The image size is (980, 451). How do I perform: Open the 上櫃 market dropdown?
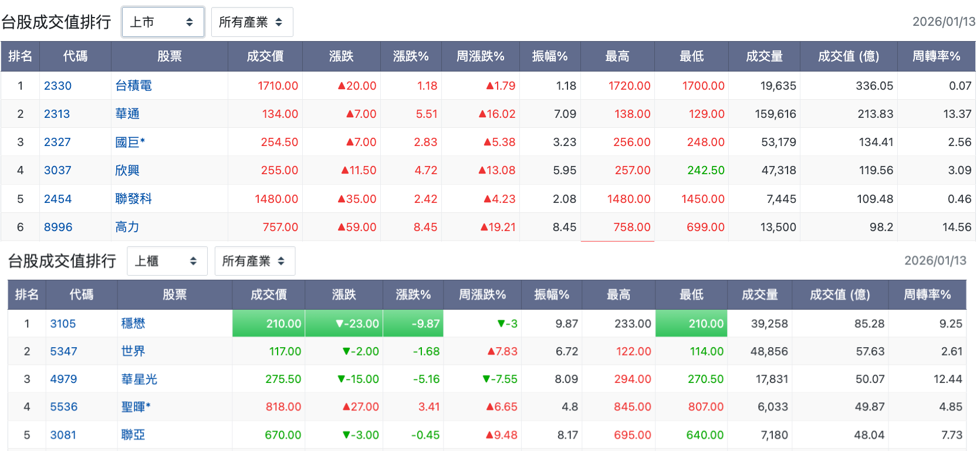167,261
